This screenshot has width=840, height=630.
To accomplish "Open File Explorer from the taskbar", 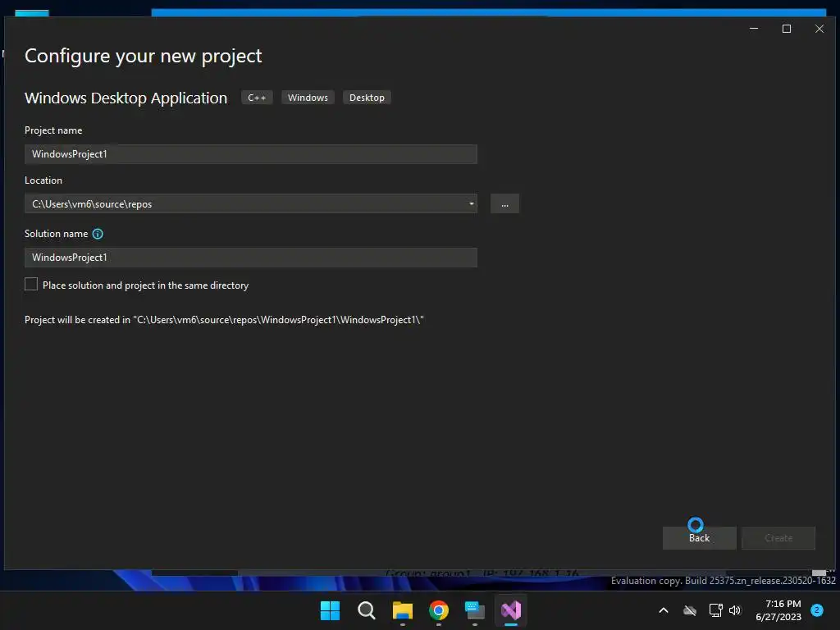I will click(x=402, y=610).
